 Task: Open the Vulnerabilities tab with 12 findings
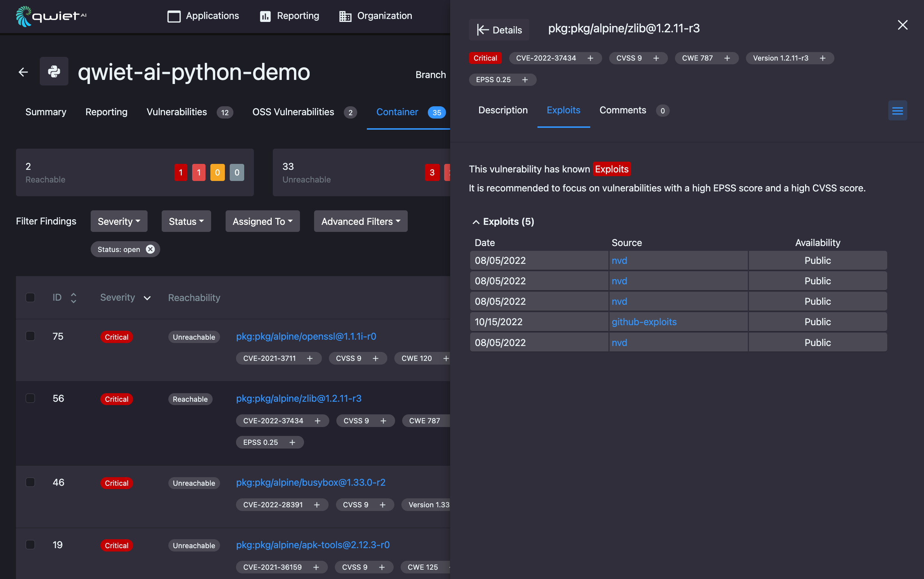tap(190, 112)
